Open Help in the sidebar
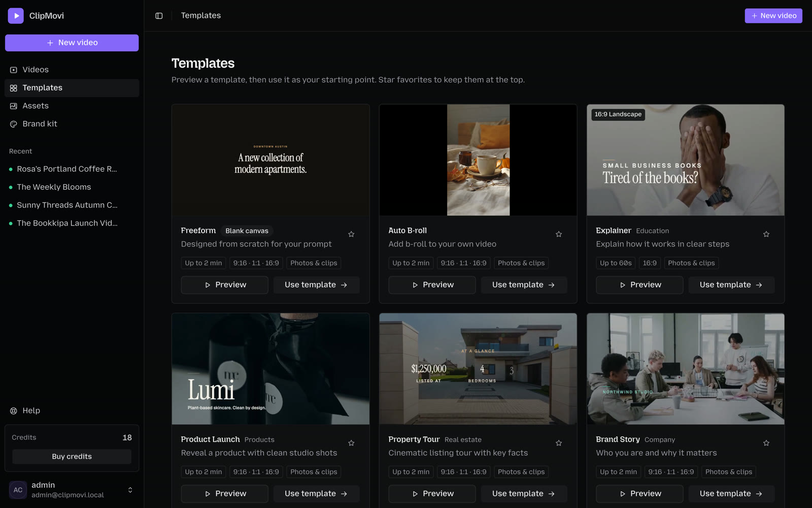Screen dimensions: 812x508 coord(72,410)
